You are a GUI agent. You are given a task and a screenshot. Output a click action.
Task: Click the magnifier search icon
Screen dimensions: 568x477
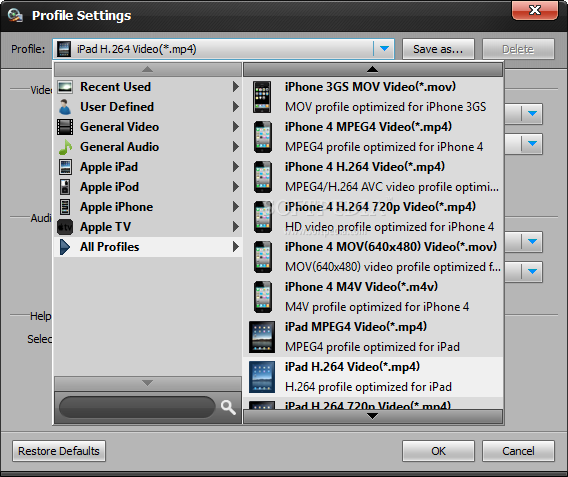click(x=229, y=407)
